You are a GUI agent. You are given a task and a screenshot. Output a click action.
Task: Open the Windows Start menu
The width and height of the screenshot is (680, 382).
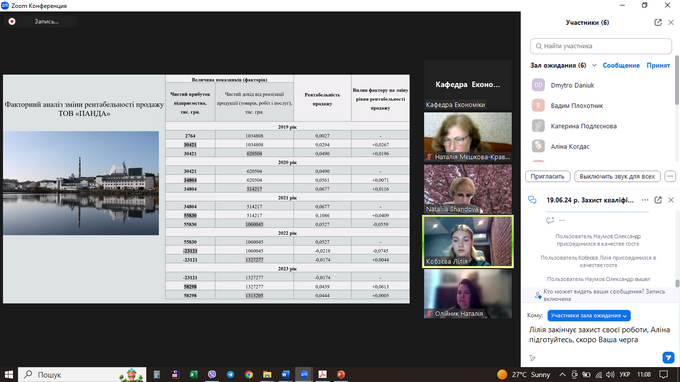[x=9, y=375]
